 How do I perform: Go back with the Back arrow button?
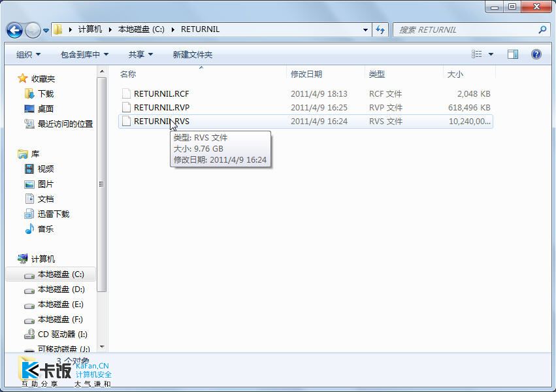coord(14,30)
